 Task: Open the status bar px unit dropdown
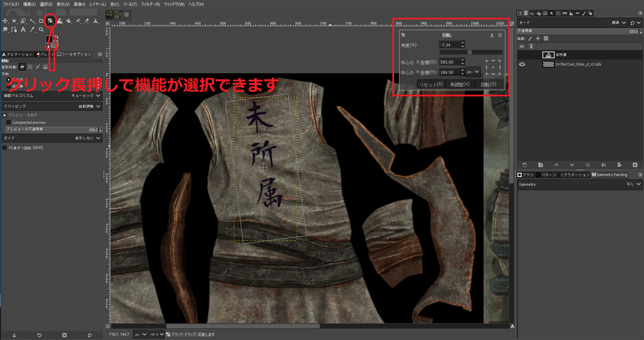pyautogui.click(x=140, y=334)
